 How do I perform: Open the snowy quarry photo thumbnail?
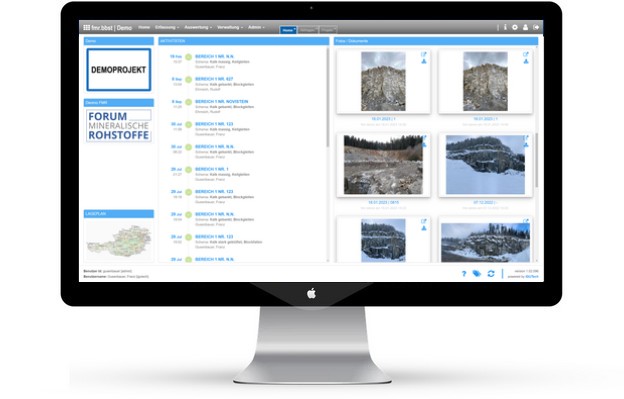point(485,165)
